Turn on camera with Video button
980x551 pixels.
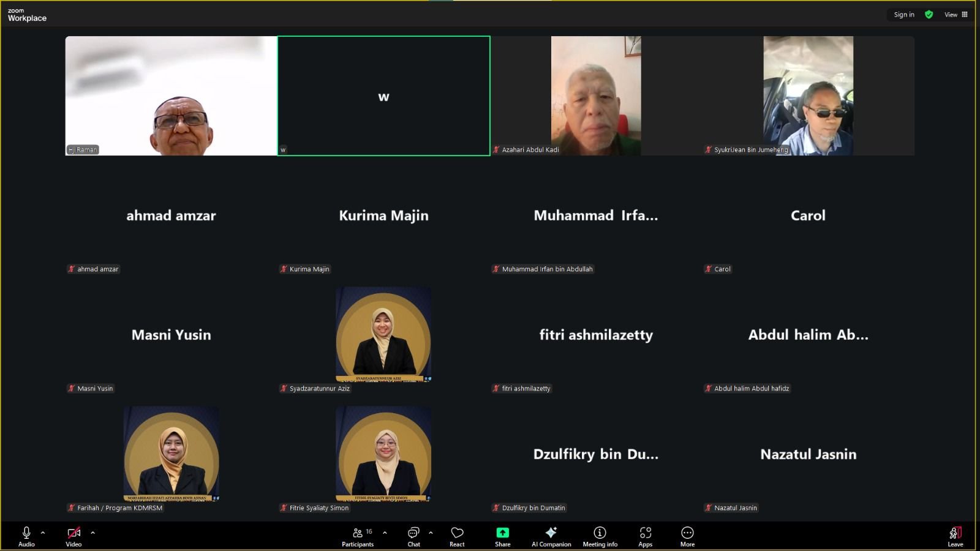click(x=73, y=536)
